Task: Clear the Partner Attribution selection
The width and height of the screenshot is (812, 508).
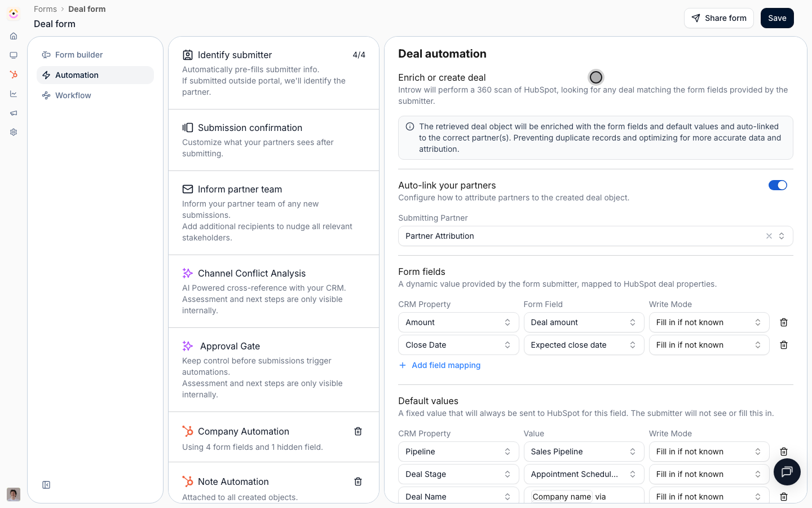Action: [x=769, y=236]
